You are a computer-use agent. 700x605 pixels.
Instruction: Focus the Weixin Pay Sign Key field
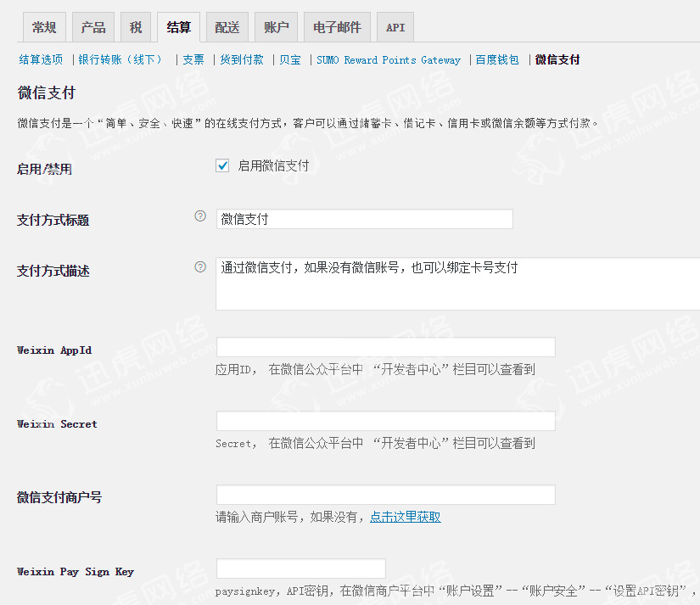coord(301,569)
